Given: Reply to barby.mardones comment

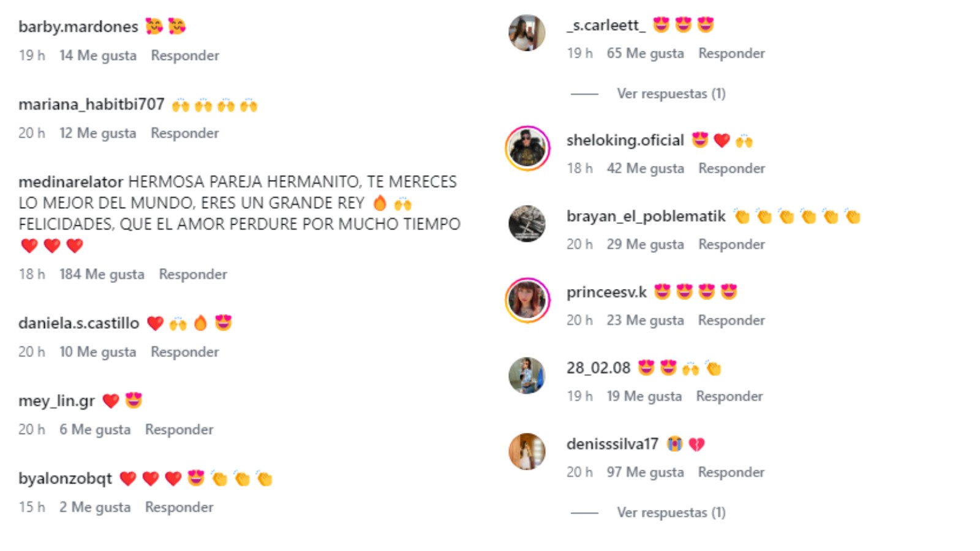Looking at the screenshot, I should pos(185,55).
